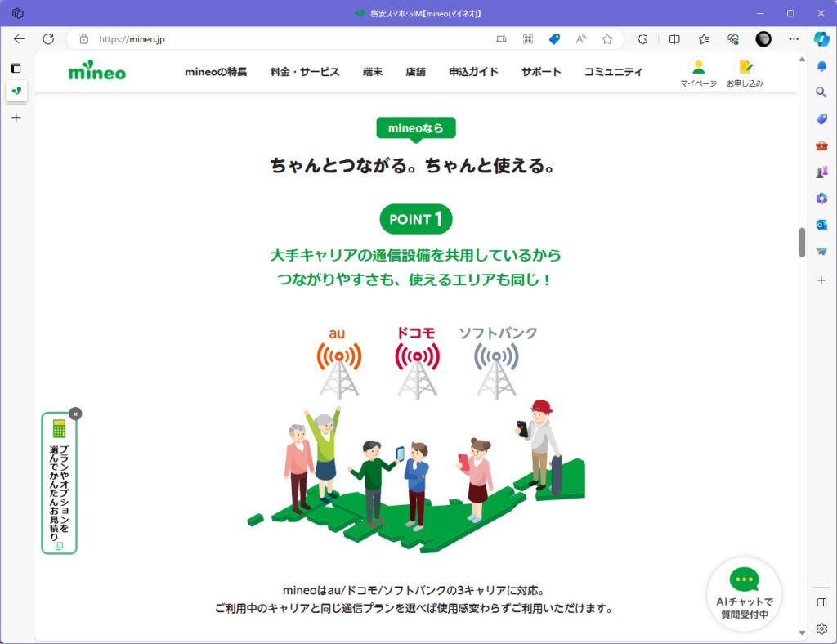Screen dimensions: 837x644
Task: Open the notifications bell in sidebar
Action: pyautogui.click(x=821, y=66)
